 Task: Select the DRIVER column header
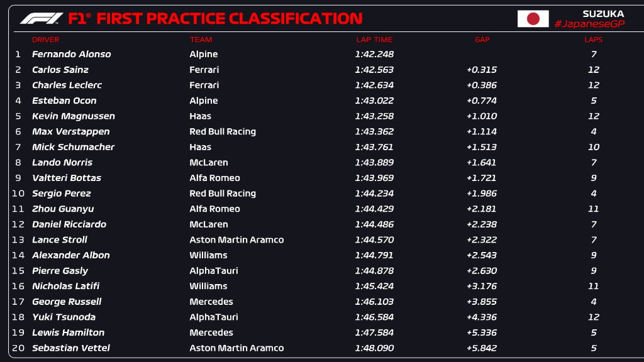45,40
